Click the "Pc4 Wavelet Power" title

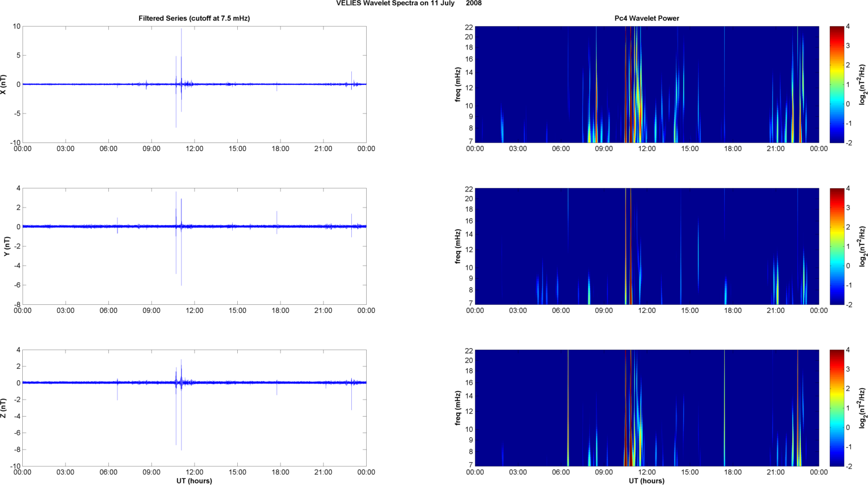[x=647, y=18]
